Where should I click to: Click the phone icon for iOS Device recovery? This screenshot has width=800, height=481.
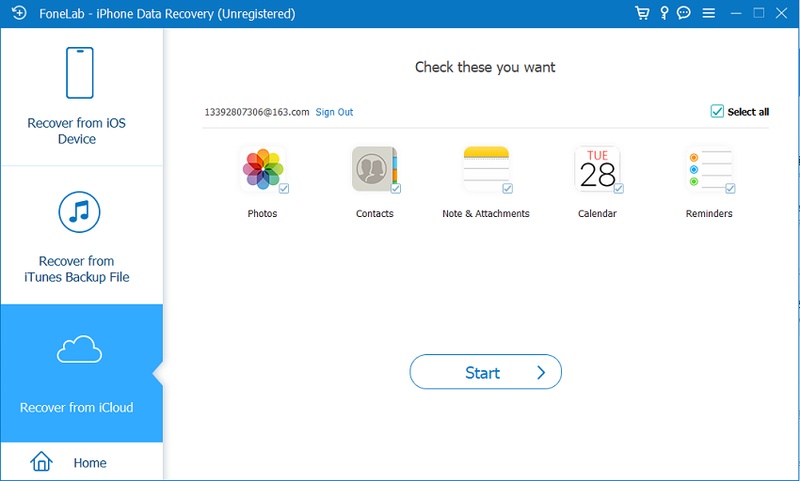(80, 72)
